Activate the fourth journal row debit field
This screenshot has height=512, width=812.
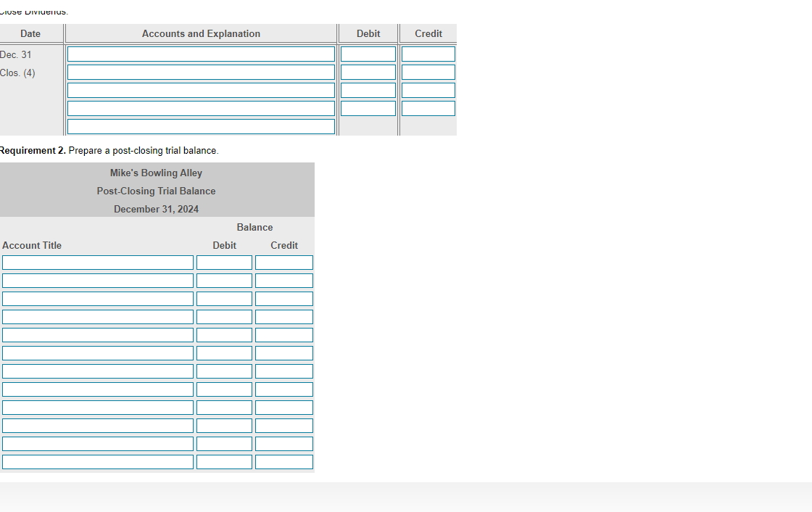point(368,108)
